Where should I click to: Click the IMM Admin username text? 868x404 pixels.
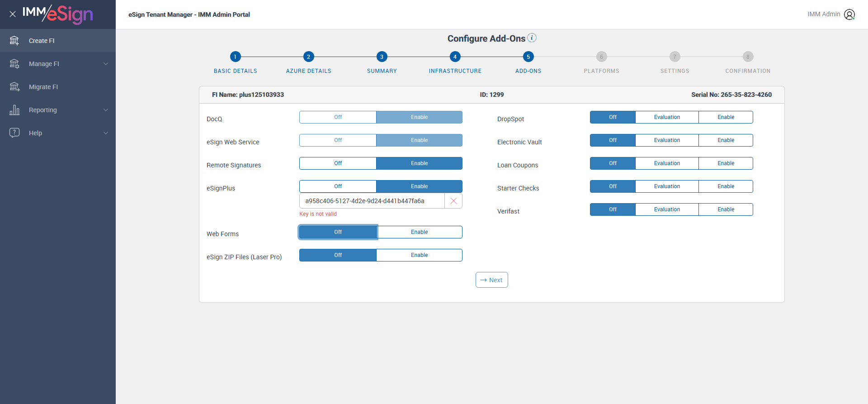pyautogui.click(x=824, y=14)
